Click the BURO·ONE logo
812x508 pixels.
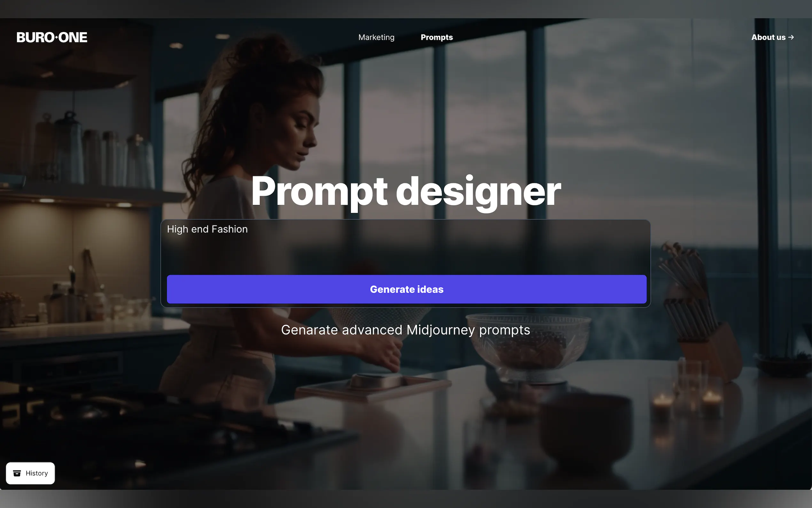pyautogui.click(x=52, y=37)
